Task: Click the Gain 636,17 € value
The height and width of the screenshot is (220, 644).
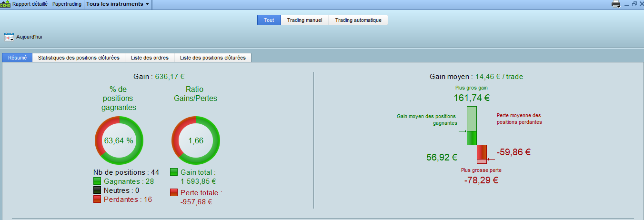Action: coord(170,76)
